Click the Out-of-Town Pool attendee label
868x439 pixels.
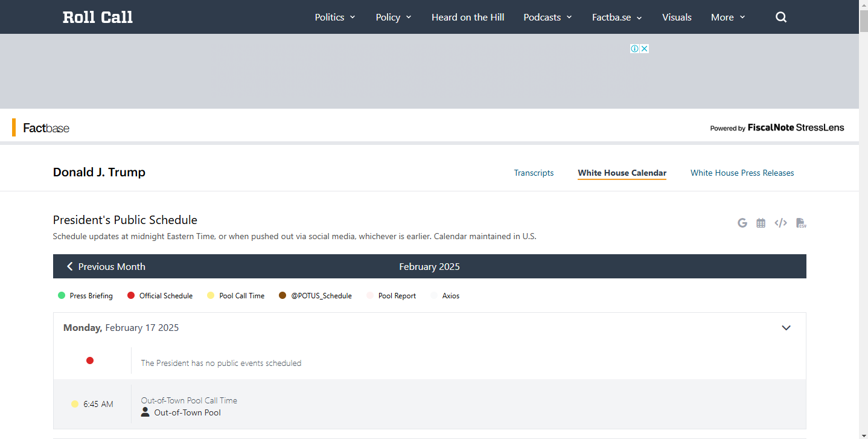188,412
